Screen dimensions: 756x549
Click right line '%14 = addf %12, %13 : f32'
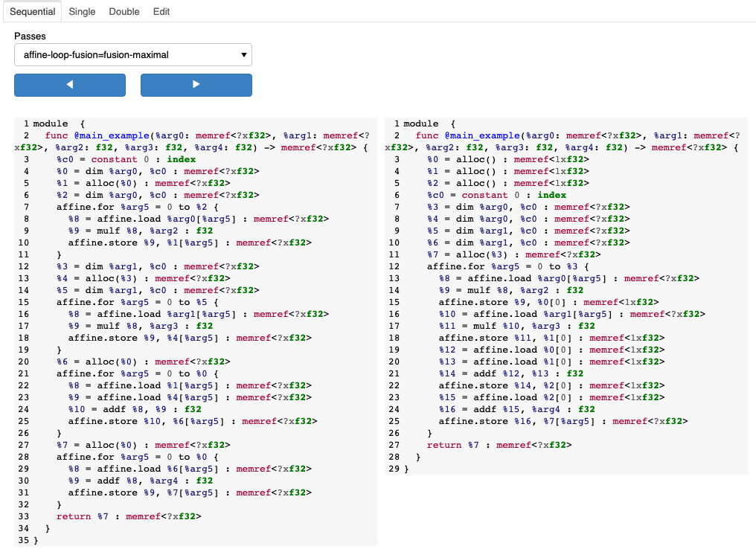pos(511,373)
